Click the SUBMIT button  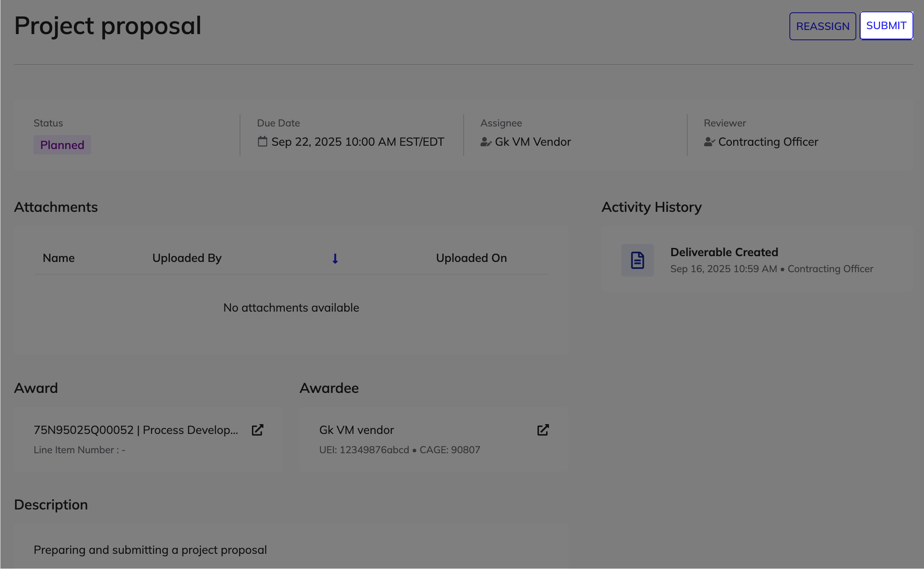pyautogui.click(x=886, y=26)
